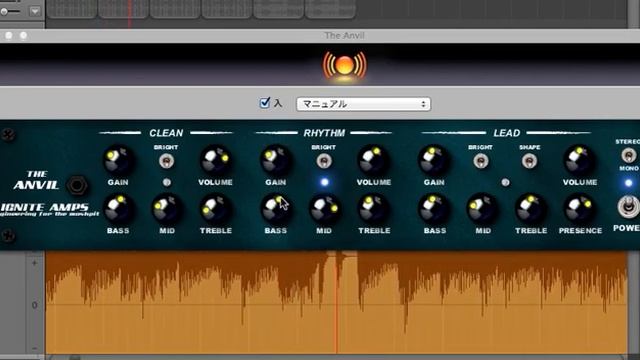Click the Lead channel Bass knob

click(x=433, y=209)
